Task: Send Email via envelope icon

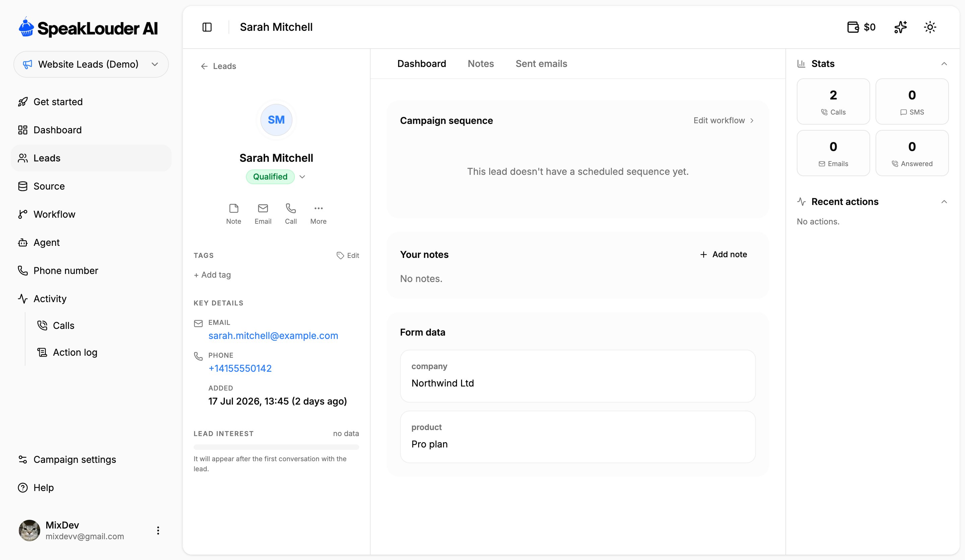Action: (263, 214)
